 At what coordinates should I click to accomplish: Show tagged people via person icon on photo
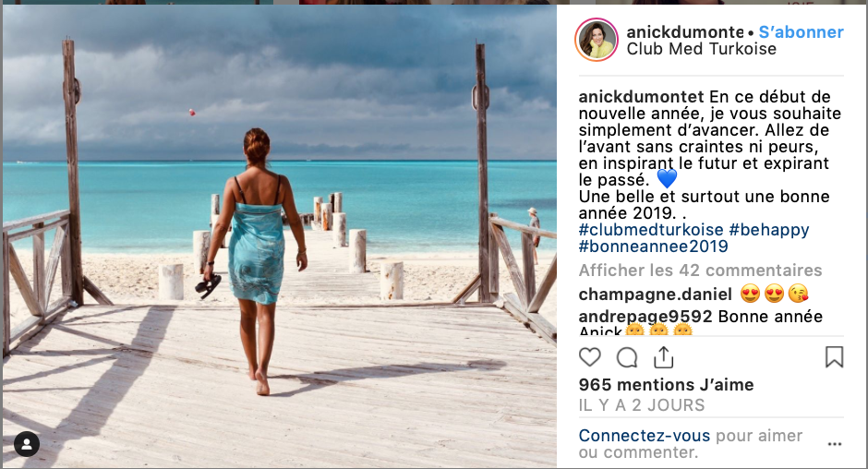[x=27, y=443]
